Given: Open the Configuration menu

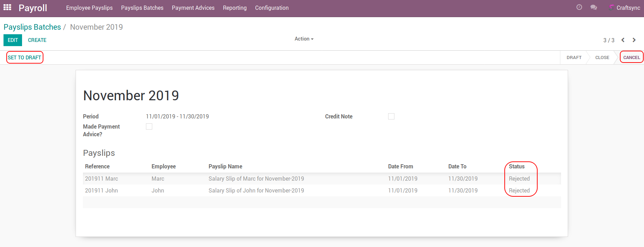Looking at the screenshot, I should [x=272, y=8].
